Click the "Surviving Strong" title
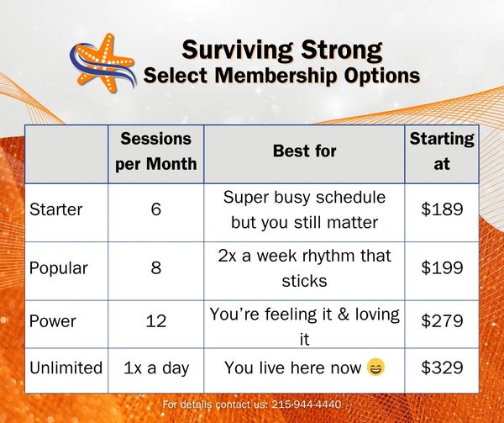The height and width of the screenshot is (423, 504). [x=282, y=50]
